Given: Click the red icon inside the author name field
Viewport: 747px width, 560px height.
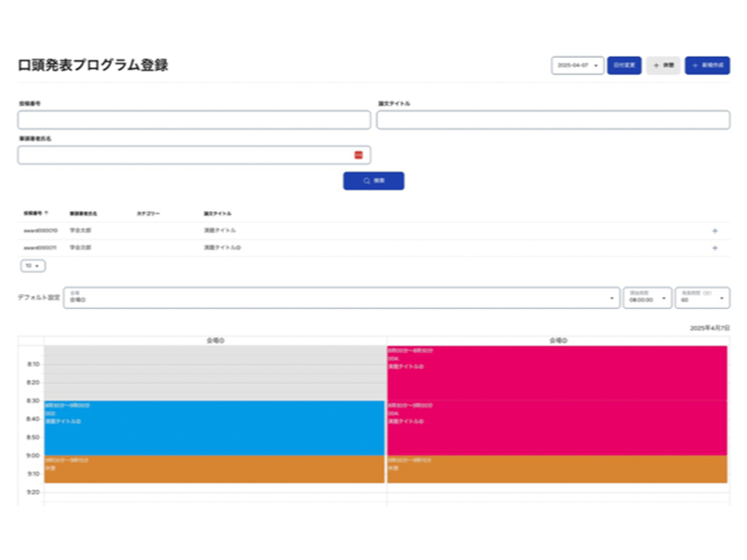Looking at the screenshot, I should coord(359,155).
